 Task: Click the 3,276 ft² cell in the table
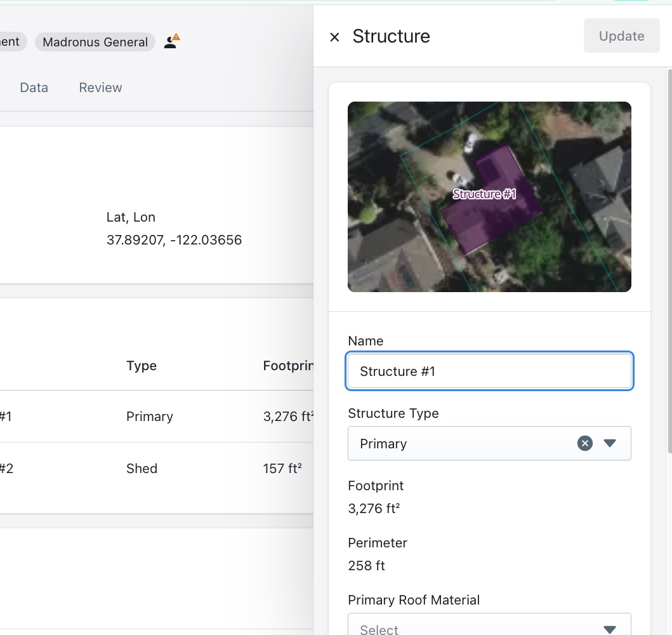click(289, 417)
